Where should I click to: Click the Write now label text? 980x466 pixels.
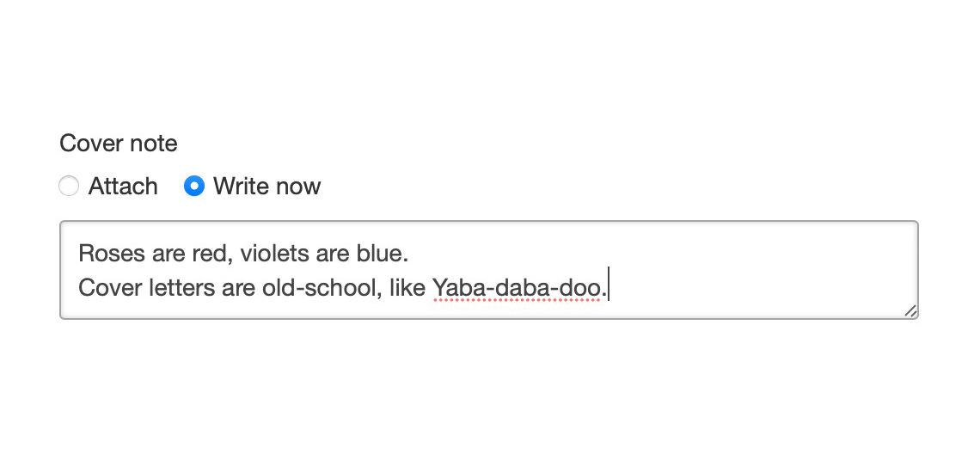point(266,187)
